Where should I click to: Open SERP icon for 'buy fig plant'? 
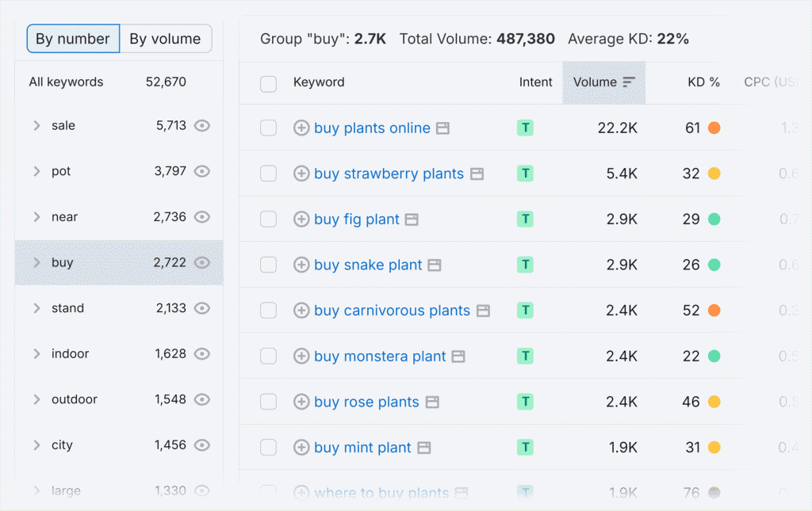[412, 219]
